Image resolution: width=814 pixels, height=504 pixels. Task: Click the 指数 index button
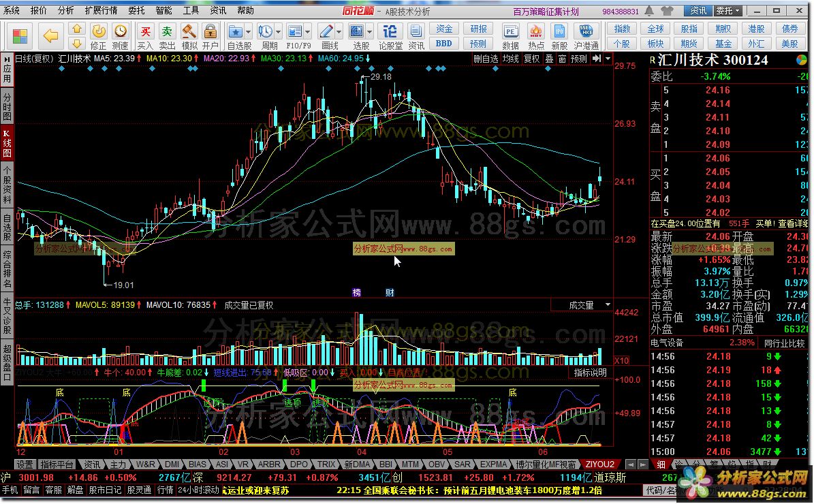(622, 29)
